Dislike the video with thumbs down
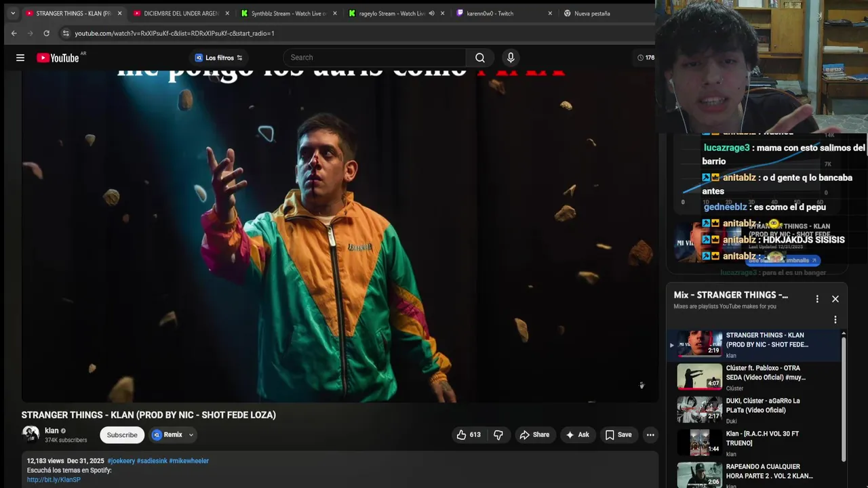The image size is (868, 488). coord(498,435)
